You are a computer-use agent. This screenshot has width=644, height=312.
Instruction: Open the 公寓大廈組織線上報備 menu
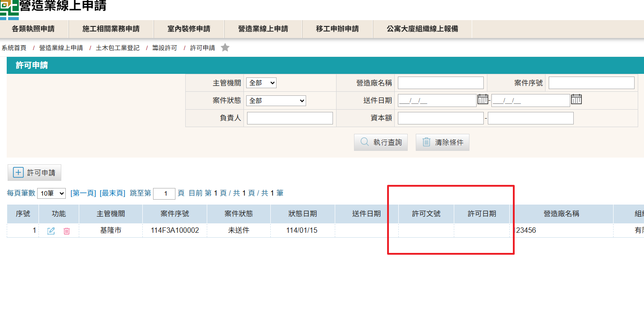click(422, 29)
